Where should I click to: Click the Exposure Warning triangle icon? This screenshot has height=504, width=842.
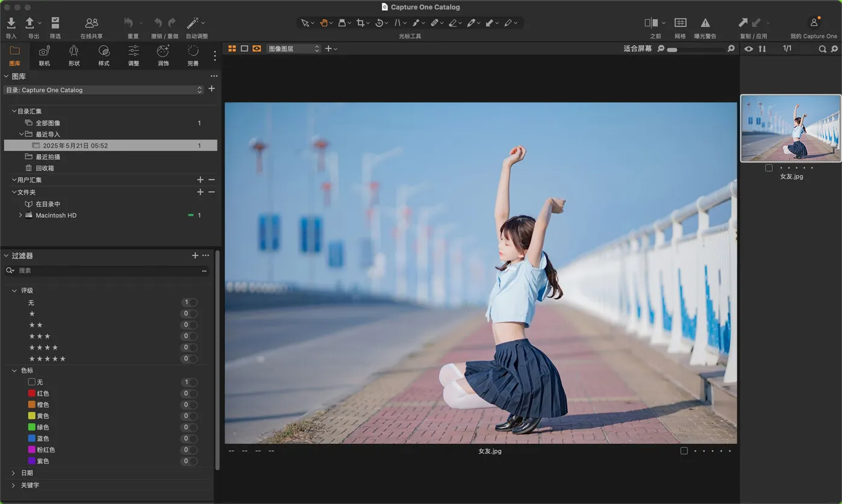(705, 23)
